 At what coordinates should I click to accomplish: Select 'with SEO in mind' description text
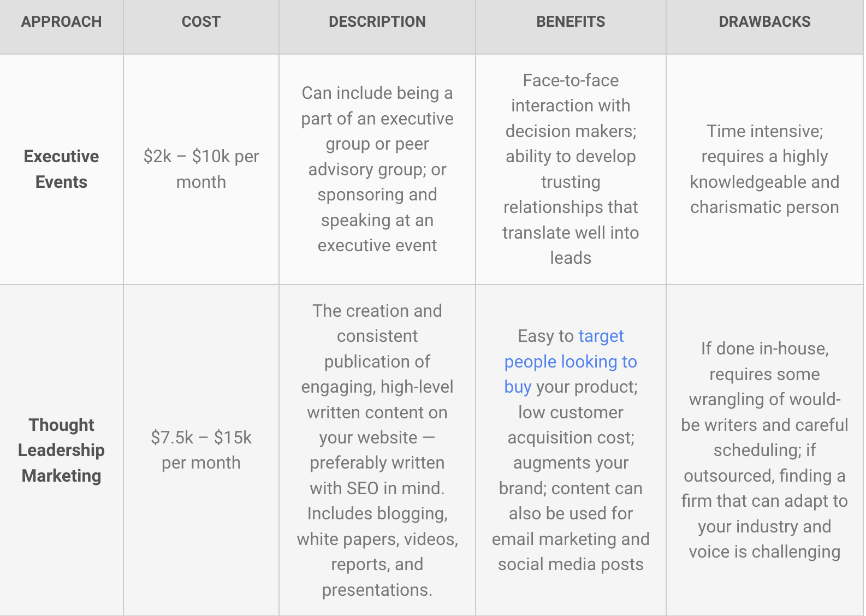point(377,488)
